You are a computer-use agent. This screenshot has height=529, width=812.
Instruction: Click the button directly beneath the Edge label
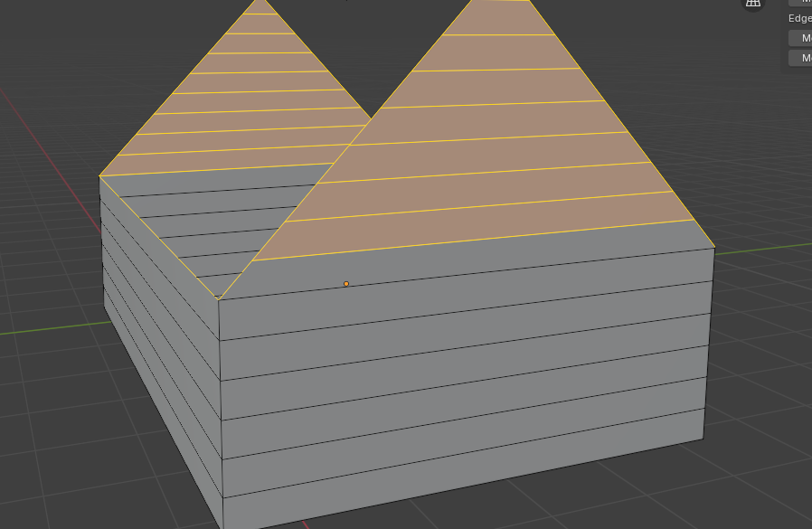pos(800,38)
